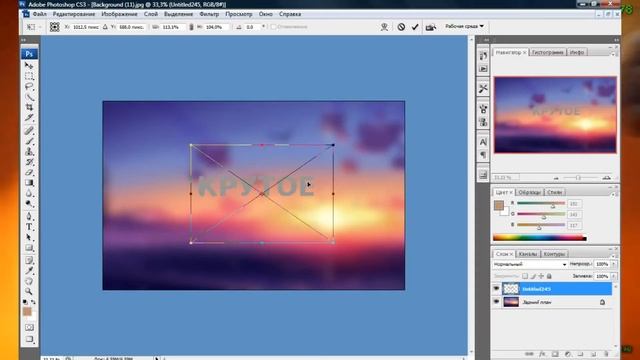Open the tool preset picker arrow
640x360 pixels.
(x=40, y=27)
